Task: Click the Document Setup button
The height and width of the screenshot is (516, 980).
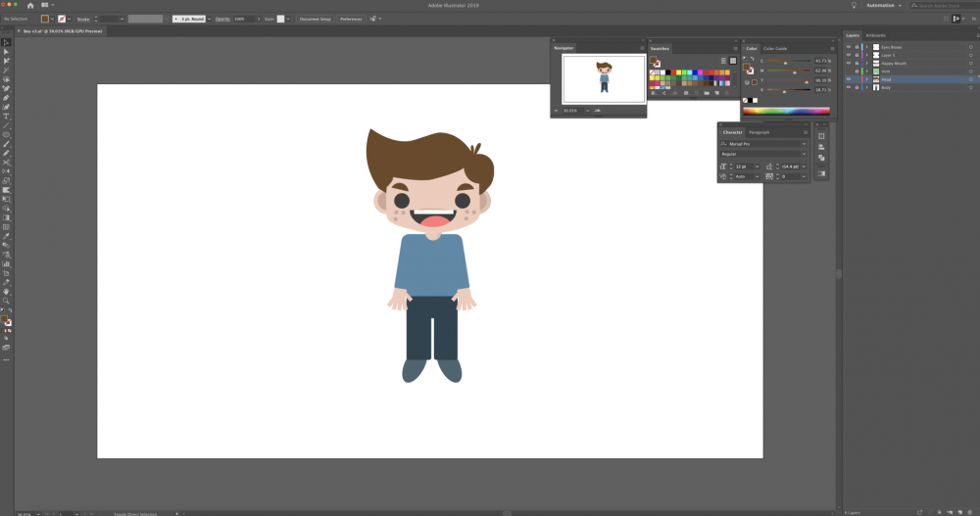Action: [316, 19]
